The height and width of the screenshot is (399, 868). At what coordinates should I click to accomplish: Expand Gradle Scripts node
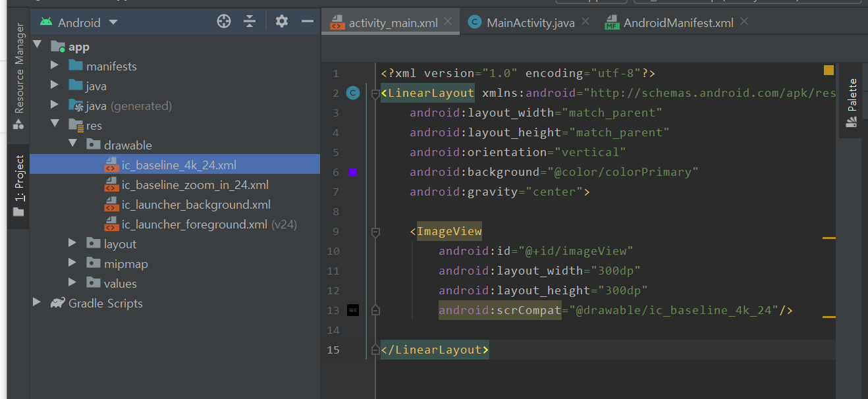tap(37, 303)
